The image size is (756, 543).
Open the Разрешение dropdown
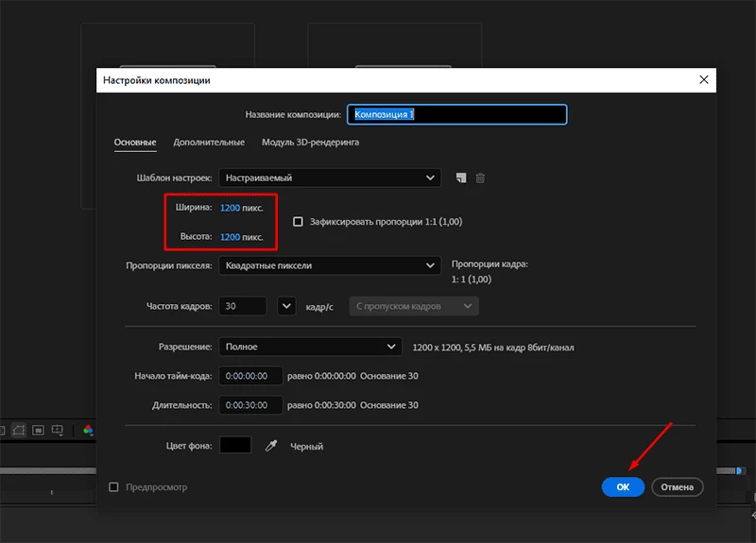click(310, 347)
